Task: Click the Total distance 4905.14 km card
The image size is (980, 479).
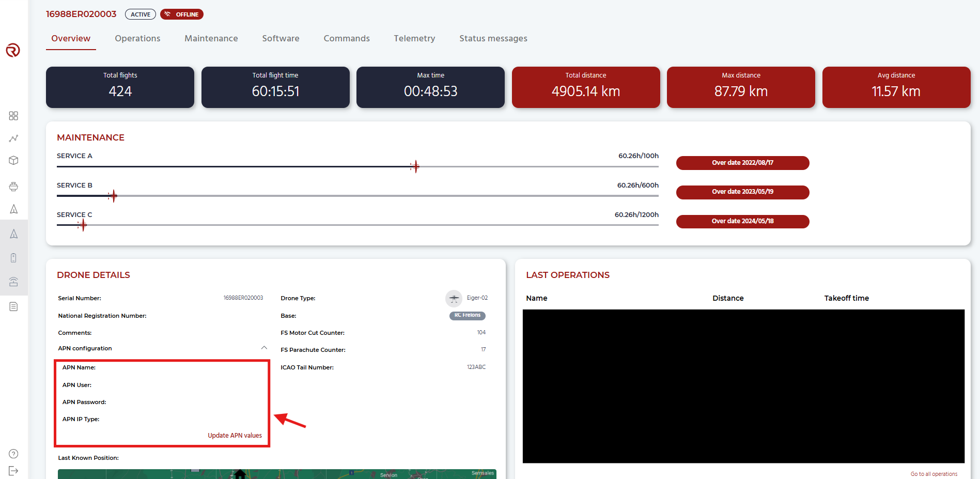Action: click(x=586, y=87)
